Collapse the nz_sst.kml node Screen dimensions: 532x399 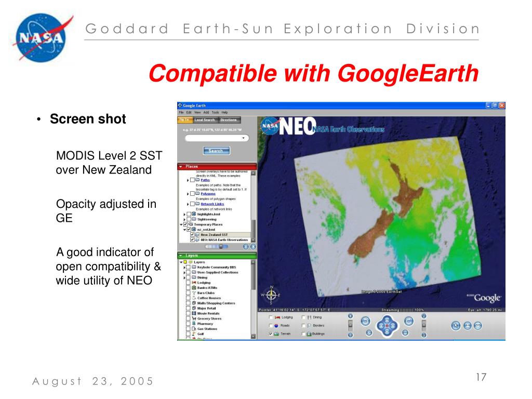click(184, 230)
